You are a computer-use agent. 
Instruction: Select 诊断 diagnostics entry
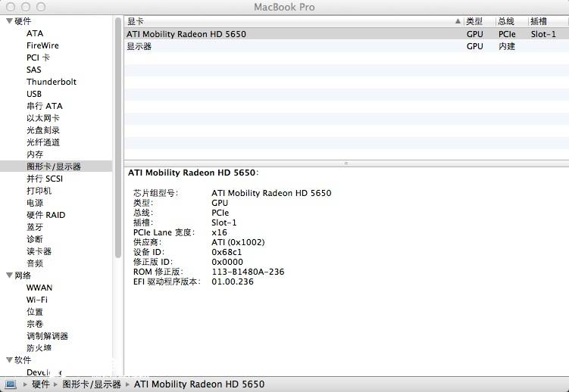[35, 239]
